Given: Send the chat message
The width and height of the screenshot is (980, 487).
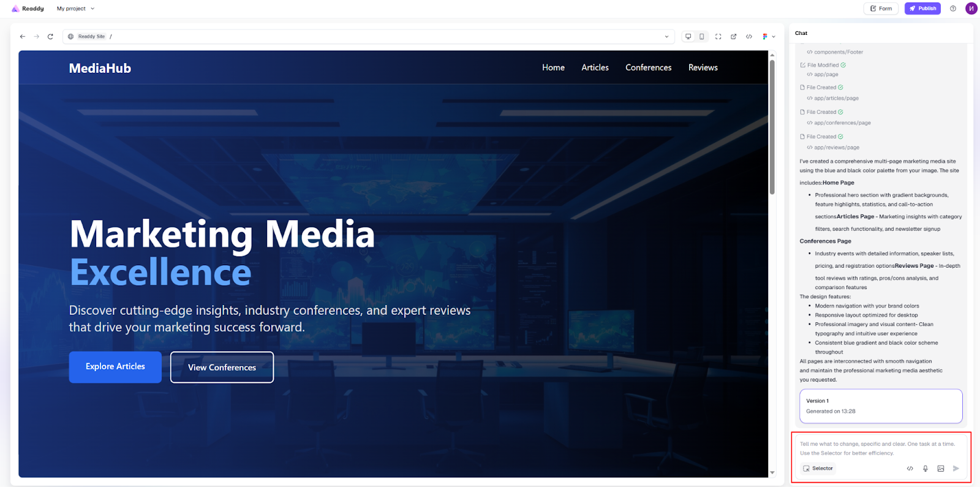Looking at the screenshot, I should 956,469.
